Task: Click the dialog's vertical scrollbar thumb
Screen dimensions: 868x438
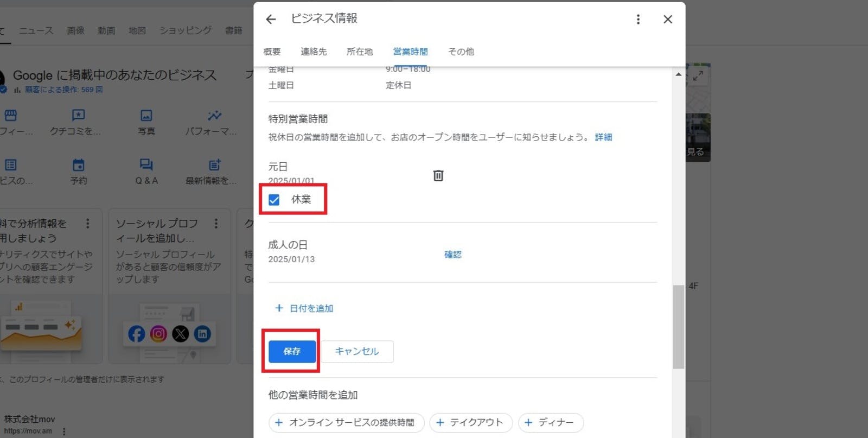Action: point(678,327)
